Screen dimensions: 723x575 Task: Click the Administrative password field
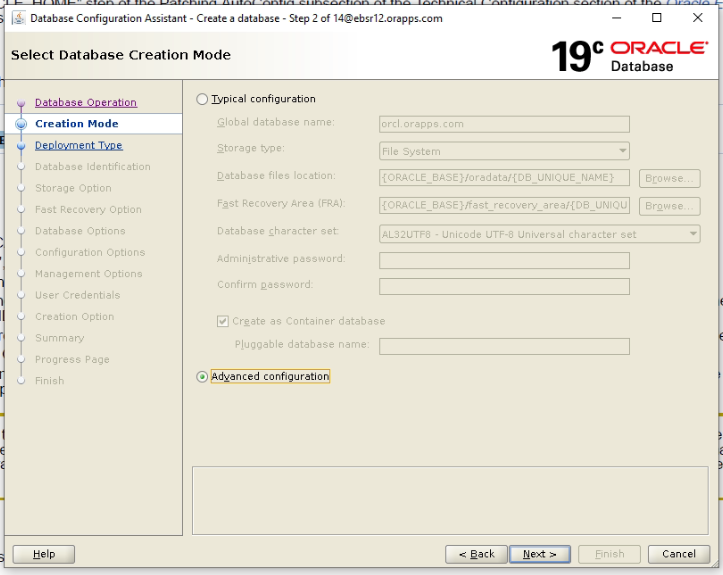point(504,260)
